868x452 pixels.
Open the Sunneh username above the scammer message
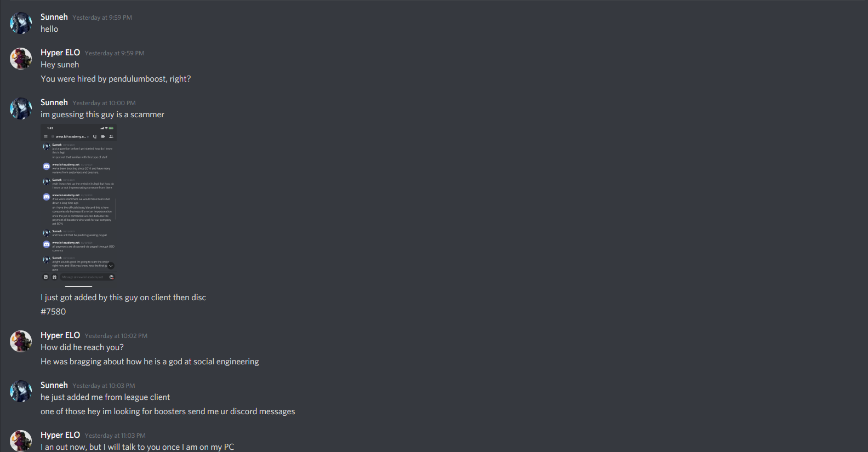click(x=54, y=102)
